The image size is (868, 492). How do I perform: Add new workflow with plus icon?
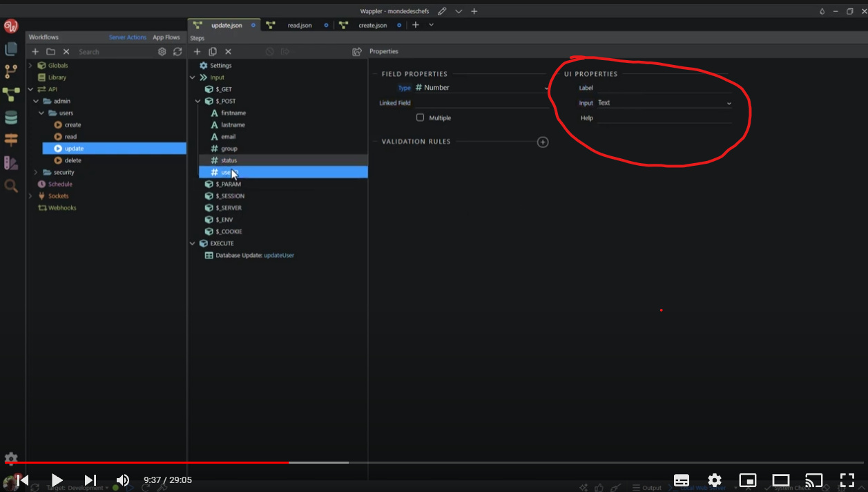pos(35,52)
